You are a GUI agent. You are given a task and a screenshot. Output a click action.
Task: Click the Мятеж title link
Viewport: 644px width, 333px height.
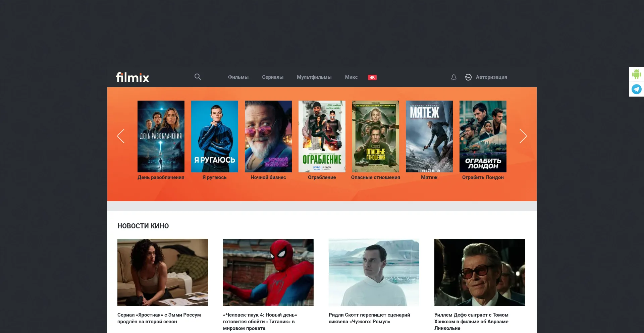coord(429,177)
